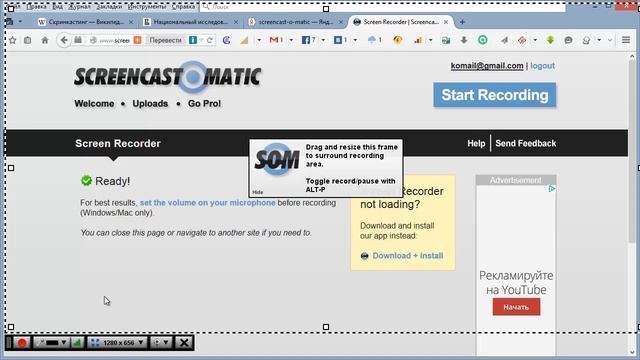Click the Facebook toolbar icon

tap(306, 40)
